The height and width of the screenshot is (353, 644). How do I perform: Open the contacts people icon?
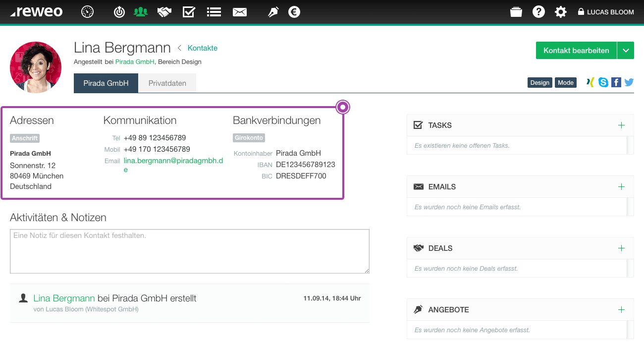pos(141,12)
